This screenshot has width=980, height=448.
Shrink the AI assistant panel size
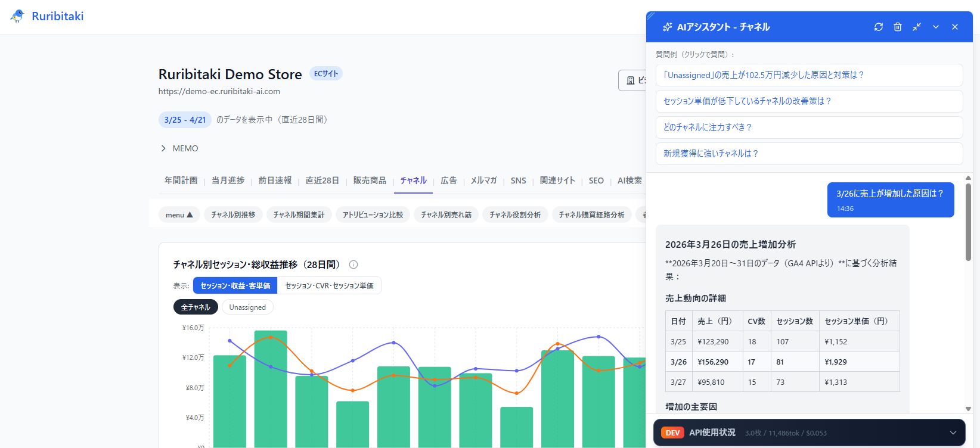(x=917, y=27)
